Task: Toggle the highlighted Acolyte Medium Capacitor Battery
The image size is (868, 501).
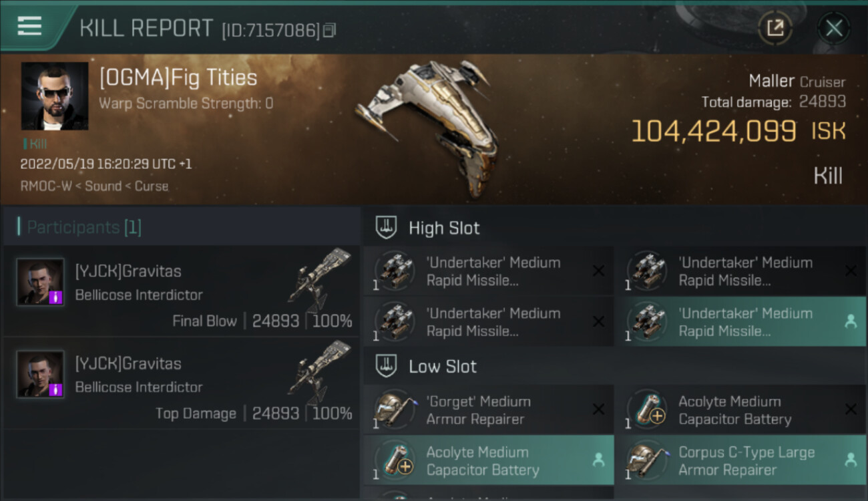Action: click(488, 461)
